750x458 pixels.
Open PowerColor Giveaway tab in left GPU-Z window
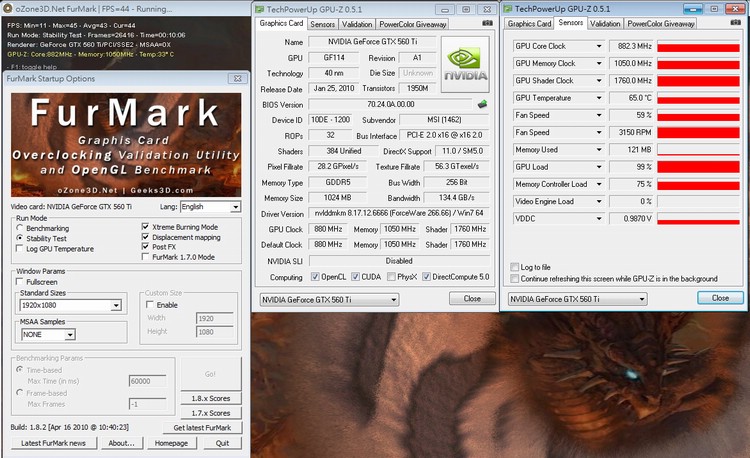(412, 24)
